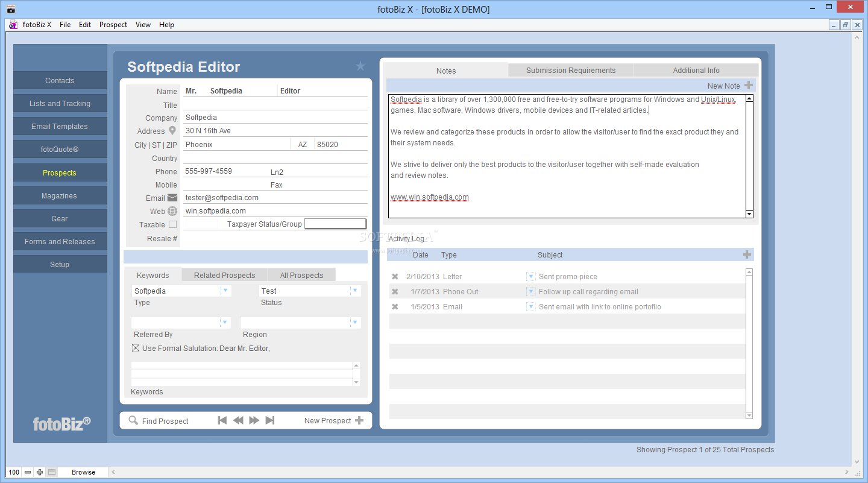Open the Contacts section

pos(60,81)
